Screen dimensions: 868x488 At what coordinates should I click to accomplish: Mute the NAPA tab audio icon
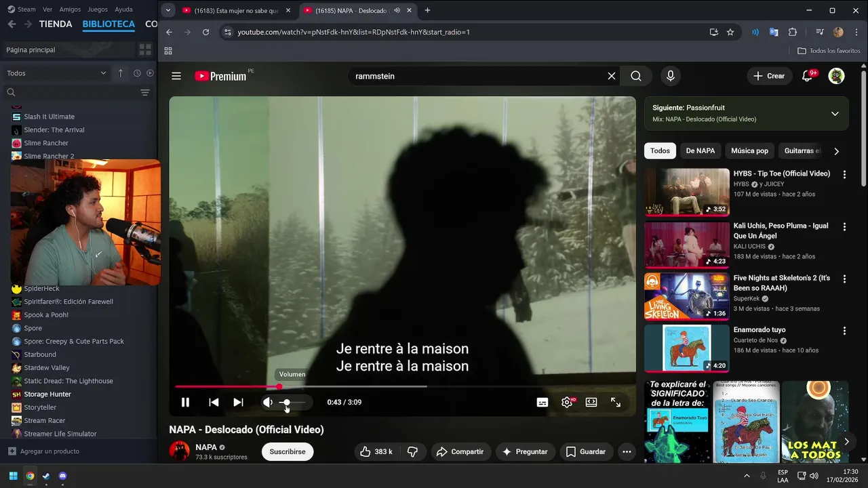(x=397, y=11)
